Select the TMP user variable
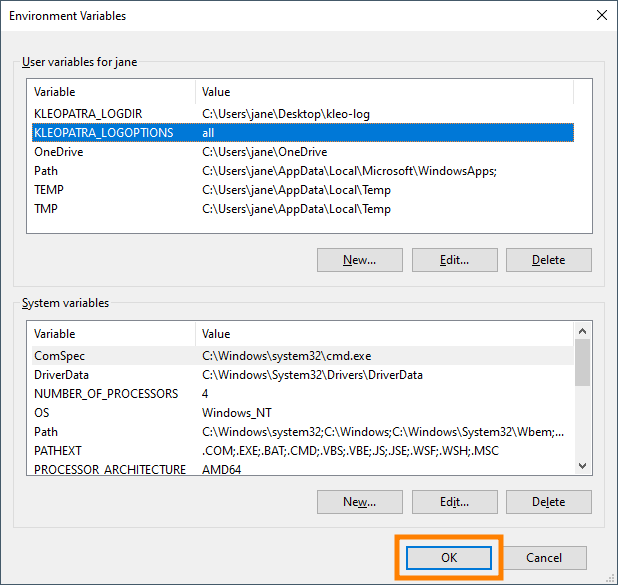 [47, 209]
